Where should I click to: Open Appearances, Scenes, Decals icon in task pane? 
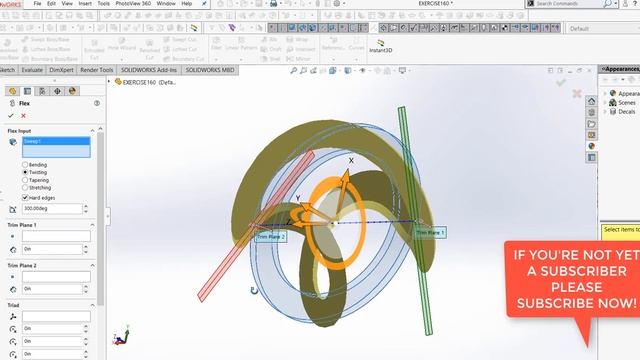tap(591, 146)
